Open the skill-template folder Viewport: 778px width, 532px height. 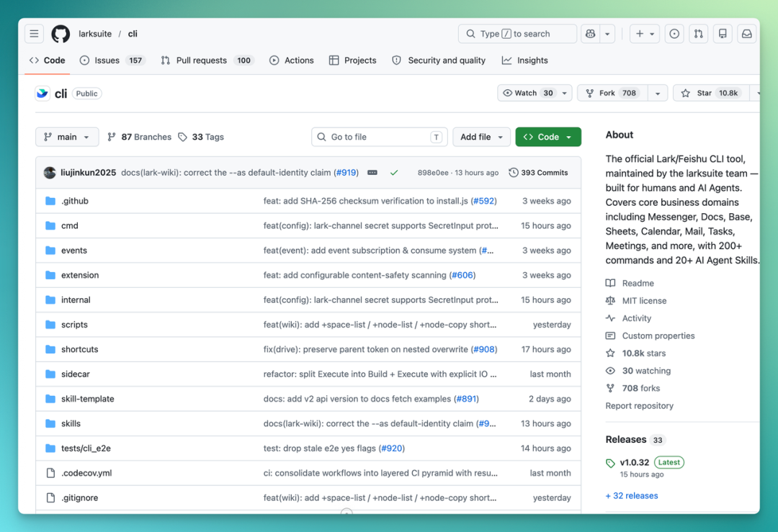[x=87, y=399]
